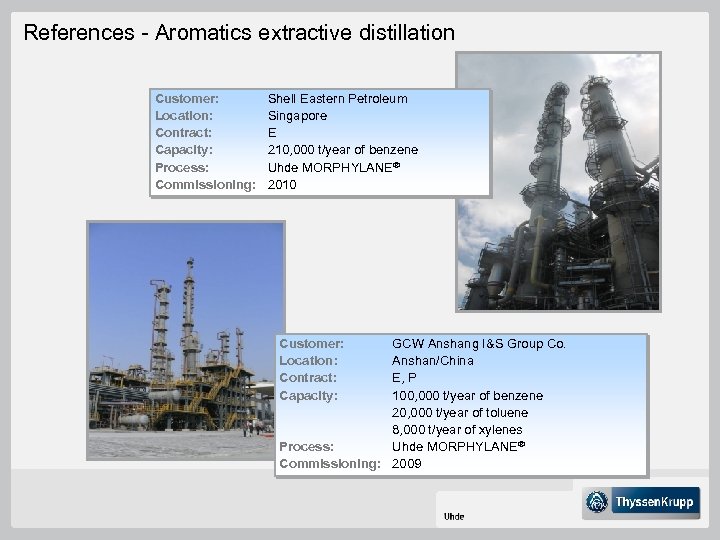Click the ThyssenKrupp logo
This screenshot has width=720, height=540.
point(641,502)
